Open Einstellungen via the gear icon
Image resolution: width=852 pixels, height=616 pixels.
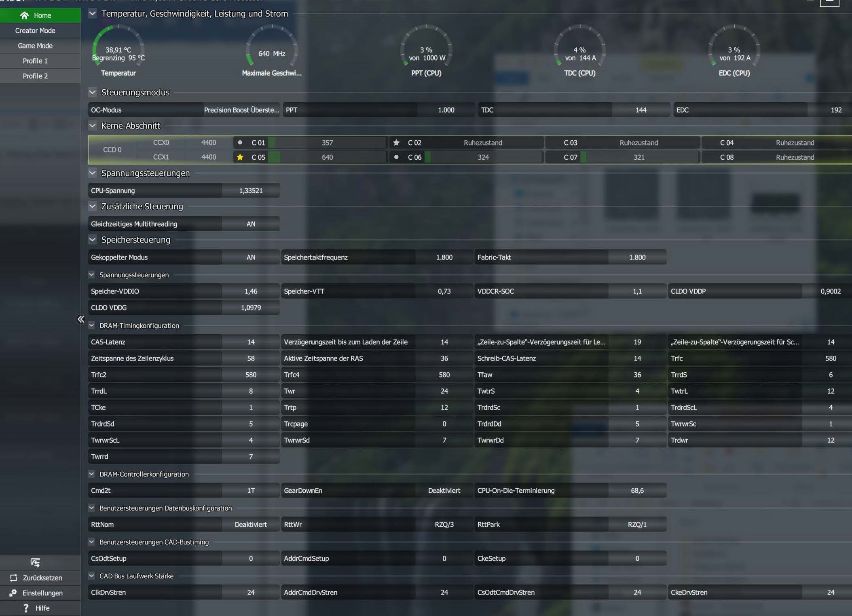click(x=13, y=593)
